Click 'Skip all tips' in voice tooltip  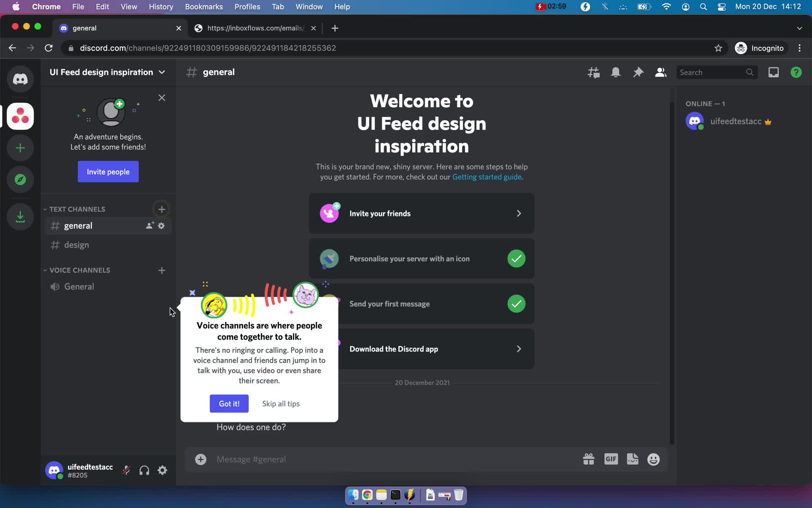(x=280, y=403)
